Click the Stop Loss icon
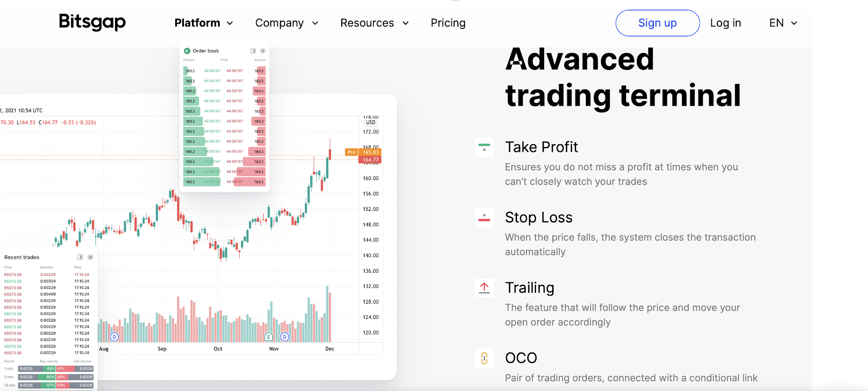Screen dimensions: 868x391 [x=484, y=217]
